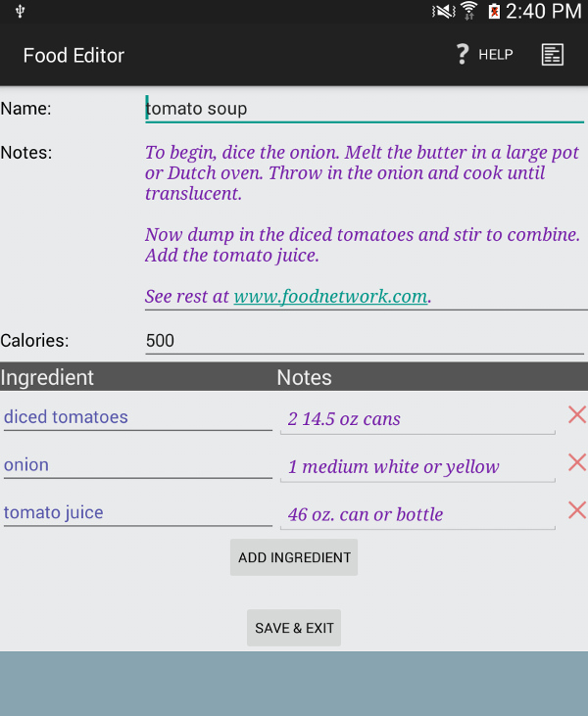Tap the document list icon in header
Image resolution: width=588 pixels, height=716 pixels.
coord(553,55)
